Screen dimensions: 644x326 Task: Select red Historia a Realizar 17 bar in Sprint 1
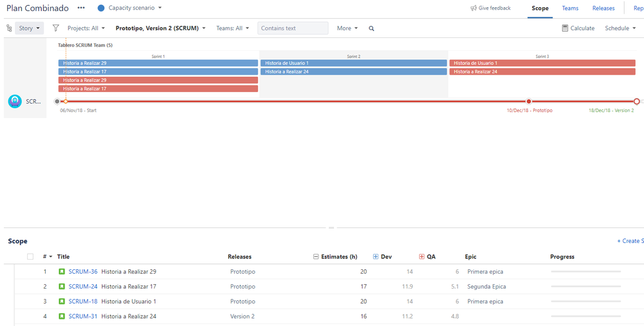pos(158,89)
